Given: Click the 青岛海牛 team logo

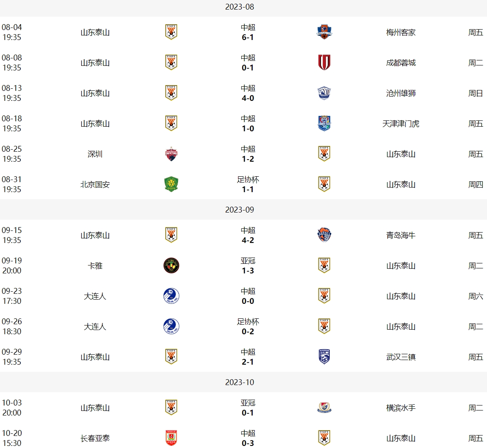Looking at the screenshot, I should click(324, 235).
